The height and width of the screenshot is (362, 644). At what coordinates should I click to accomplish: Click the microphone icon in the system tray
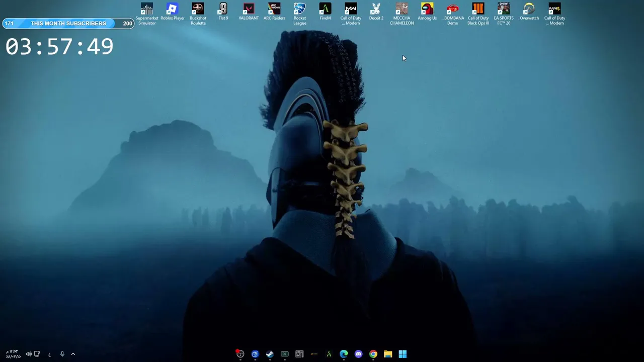62,354
